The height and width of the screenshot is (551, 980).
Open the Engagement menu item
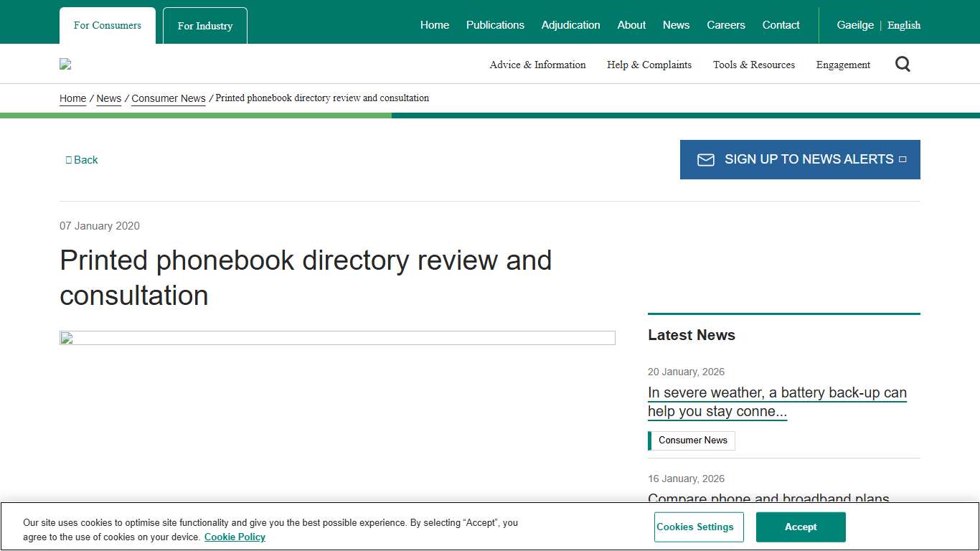coord(842,64)
